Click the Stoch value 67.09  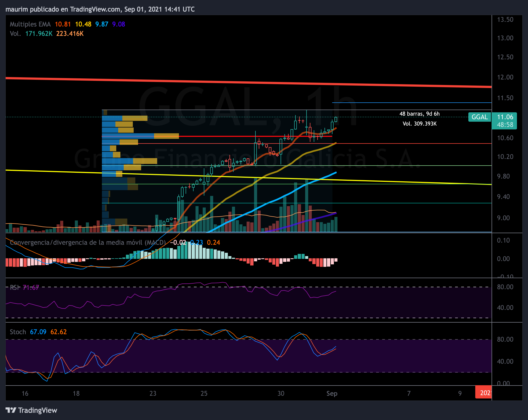38,332
